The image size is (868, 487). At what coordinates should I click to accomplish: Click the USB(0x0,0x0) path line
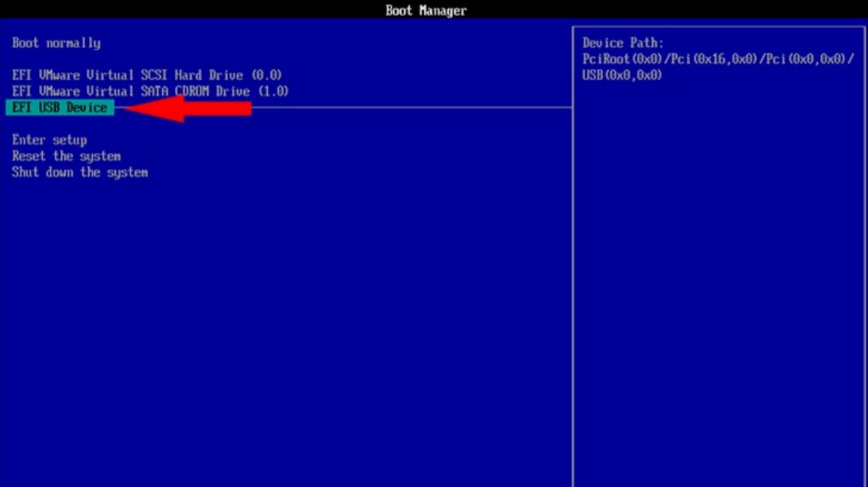(622, 75)
